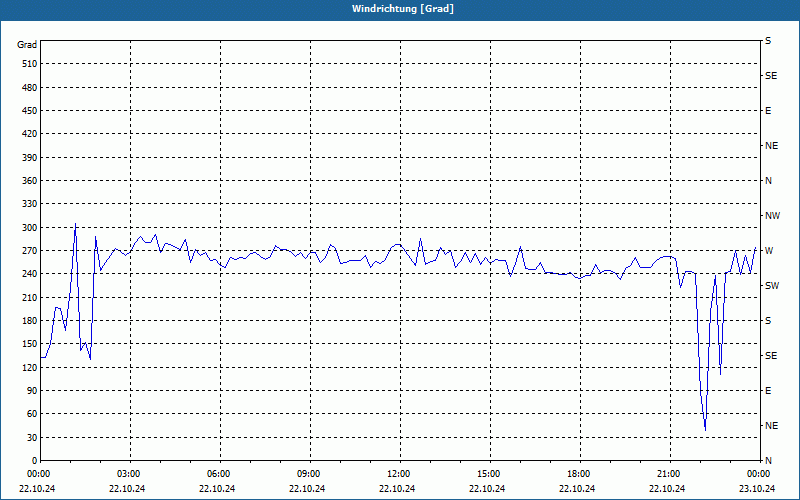Viewport: 800px width, 500px height.
Task: Click "22.10.24" date under 15:00
Action: point(487,488)
